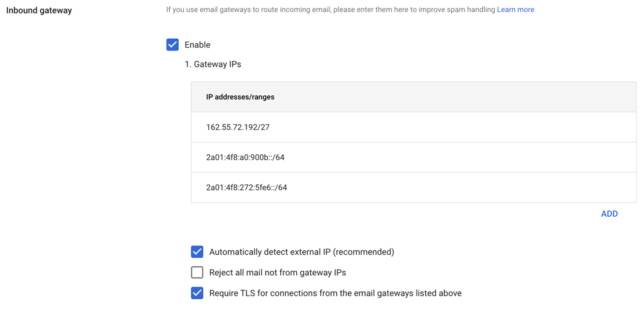Open the Learn more link
Image resolution: width=644 pixels, height=309 pixels.
(515, 10)
